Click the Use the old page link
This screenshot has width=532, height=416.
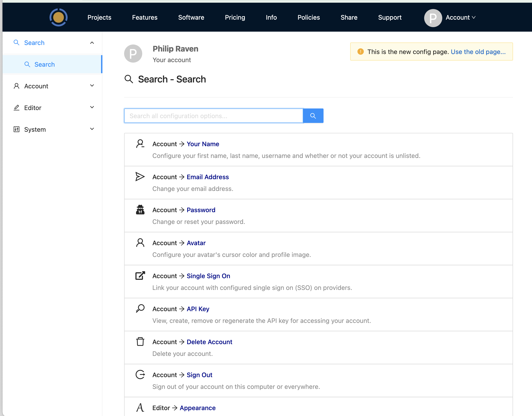(x=478, y=52)
